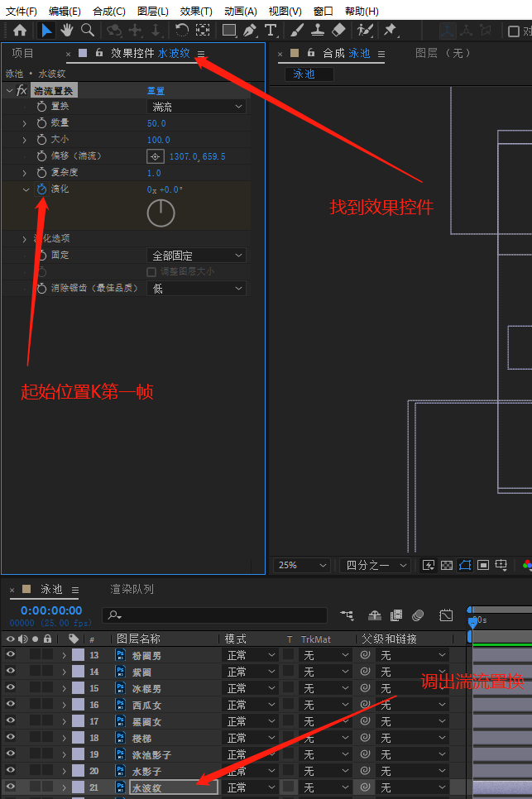This screenshot has width=532, height=799.
Task: Open the 效果(T) menu
Action: pyautogui.click(x=196, y=11)
